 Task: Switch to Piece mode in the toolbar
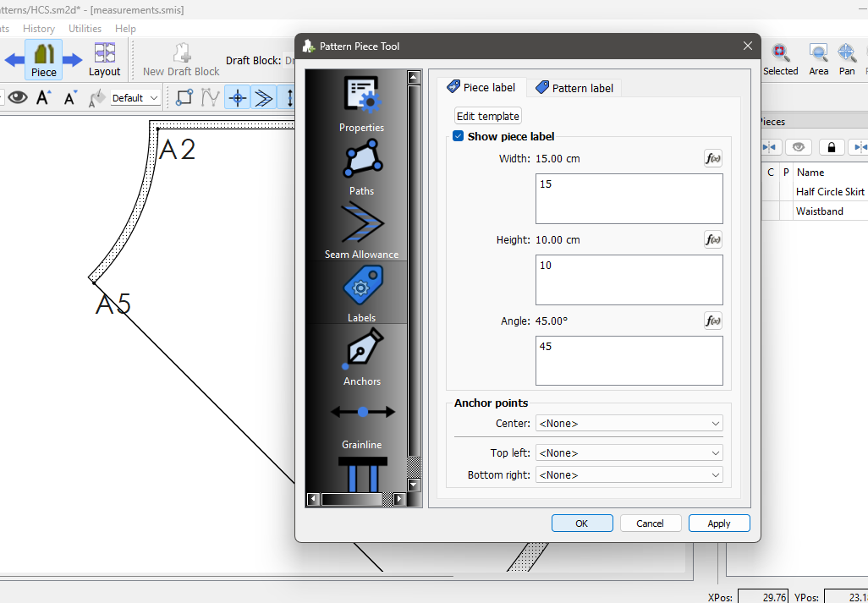43,59
